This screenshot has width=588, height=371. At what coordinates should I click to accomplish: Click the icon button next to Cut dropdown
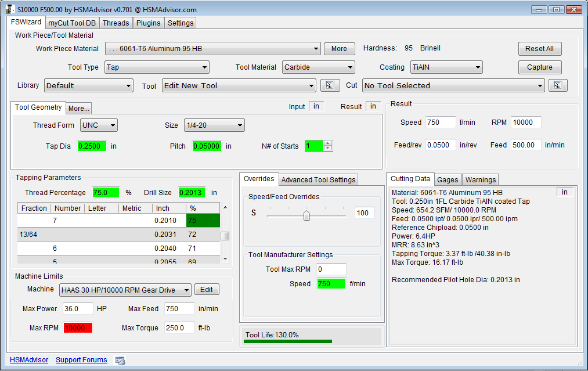(x=557, y=85)
